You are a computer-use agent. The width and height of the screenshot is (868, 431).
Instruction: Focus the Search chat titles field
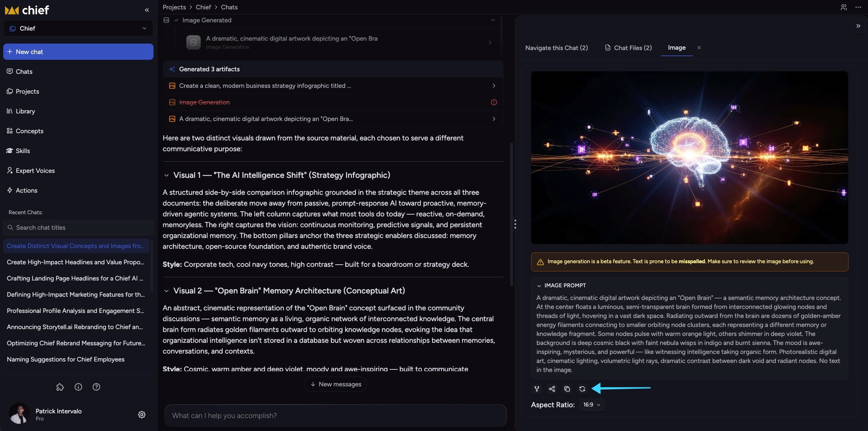(x=78, y=228)
